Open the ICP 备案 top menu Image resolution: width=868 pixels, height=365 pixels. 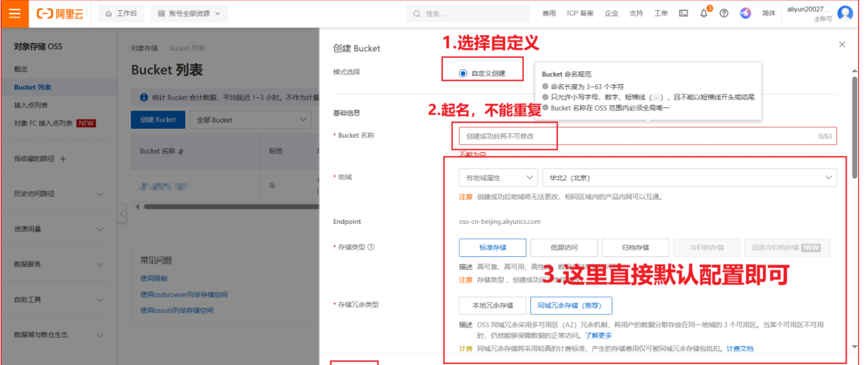[580, 13]
